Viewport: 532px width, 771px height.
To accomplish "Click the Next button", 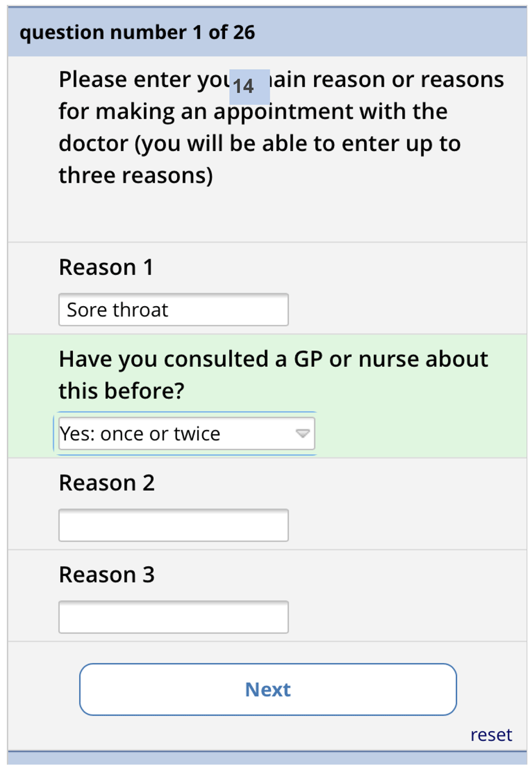I will click(268, 689).
